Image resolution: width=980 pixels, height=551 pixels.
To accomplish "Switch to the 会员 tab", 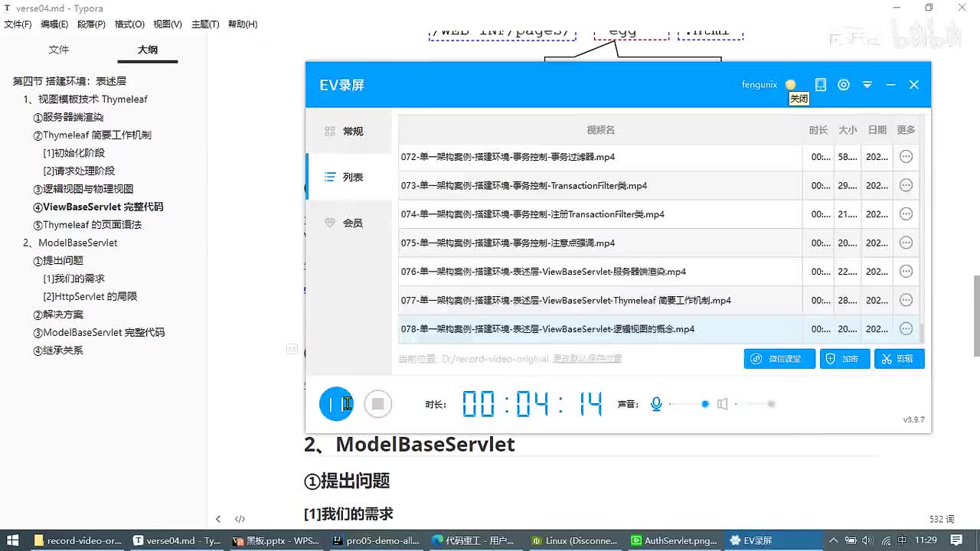I will click(348, 223).
